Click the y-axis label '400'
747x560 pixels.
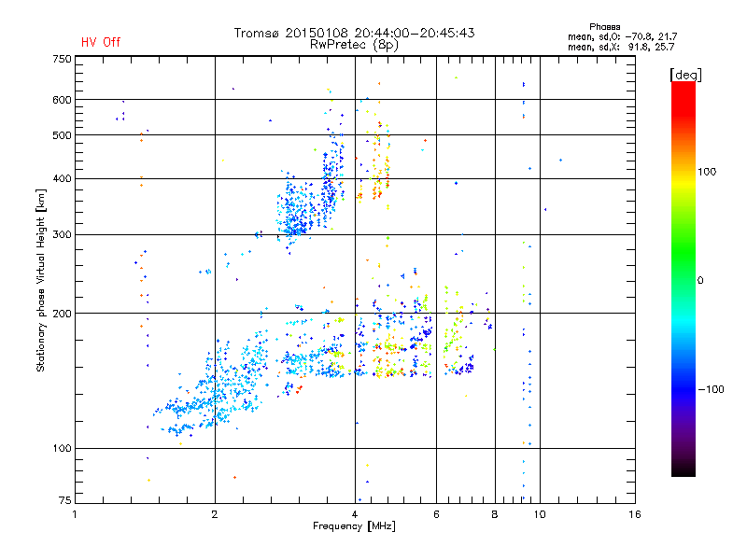pos(62,178)
